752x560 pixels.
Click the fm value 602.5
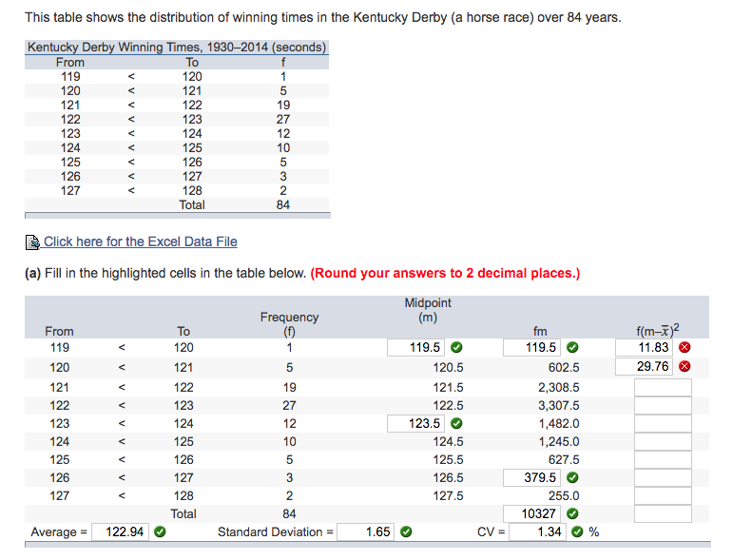click(x=564, y=368)
